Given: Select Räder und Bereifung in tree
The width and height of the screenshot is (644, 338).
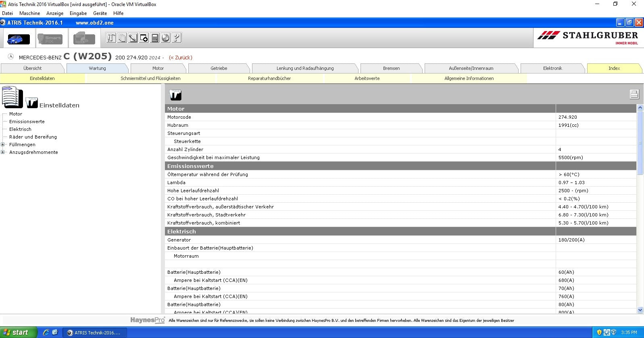Looking at the screenshot, I should pyautogui.click(x=33, y=137).
